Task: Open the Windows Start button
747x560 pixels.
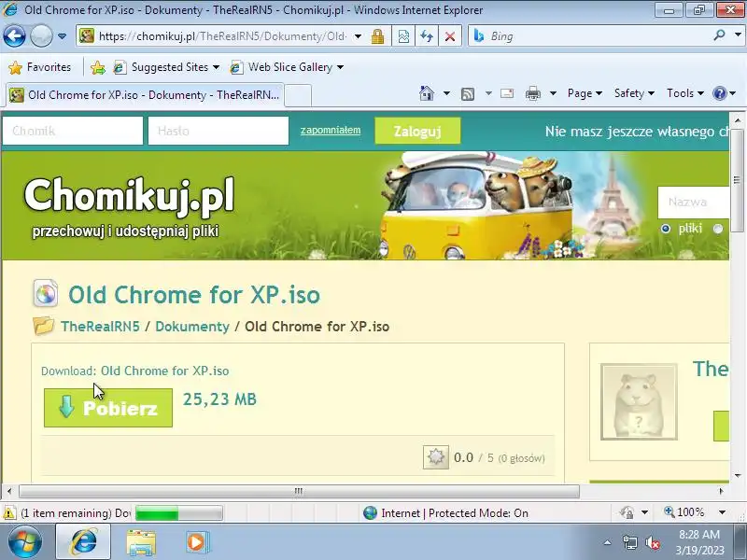Action: click(x=25, y=542)
